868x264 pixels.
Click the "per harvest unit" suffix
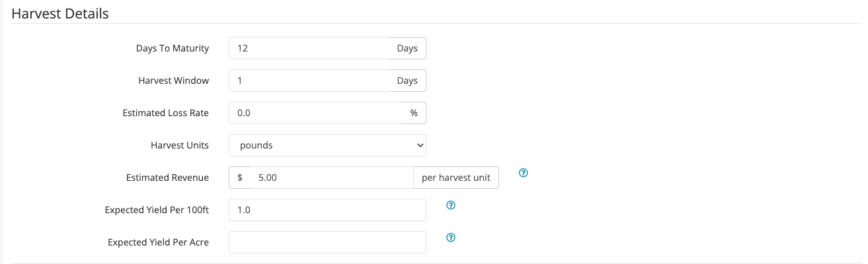(456, 178)
